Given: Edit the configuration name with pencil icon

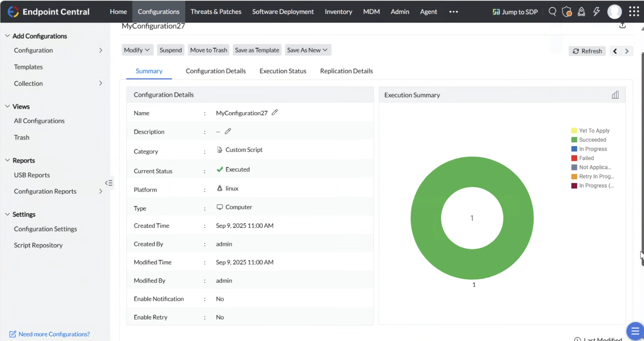Looking at the screenshot, I should [275, 113].
